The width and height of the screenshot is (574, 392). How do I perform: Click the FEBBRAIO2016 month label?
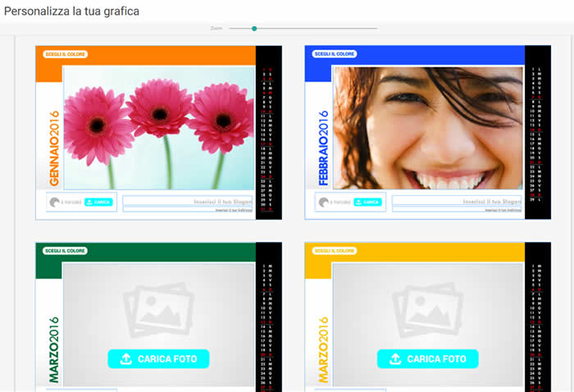tap(323, 148)
